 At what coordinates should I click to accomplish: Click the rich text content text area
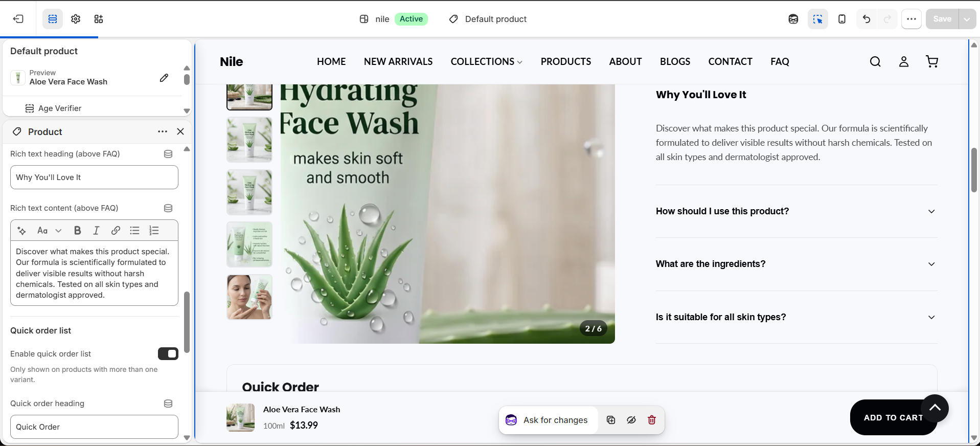pyautogui.click(x=94, y=273)
